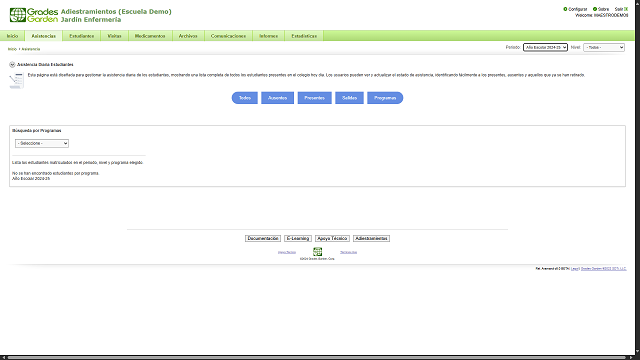Click the attendance checklist document icon

pyautogui.click(x=16, y=80)
